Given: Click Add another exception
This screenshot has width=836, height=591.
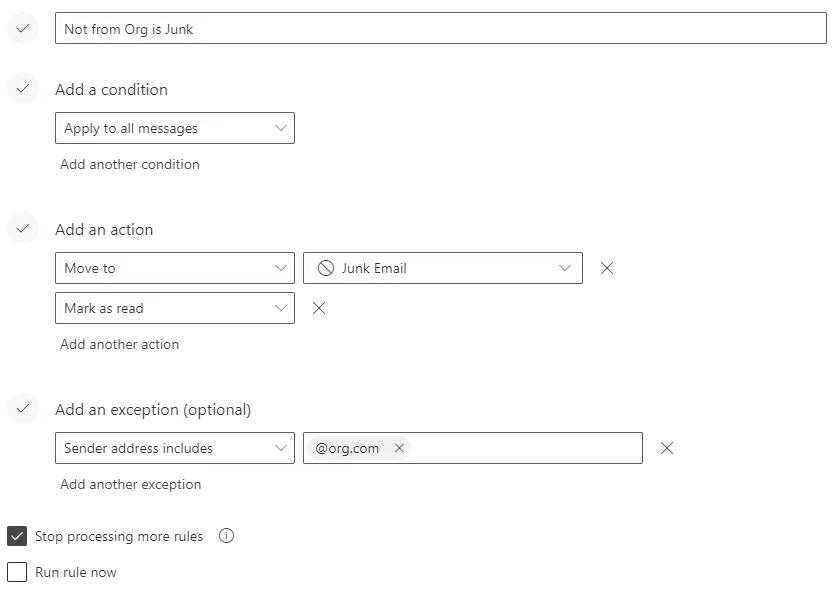Looking at the screenshot, I should point(131,484).
